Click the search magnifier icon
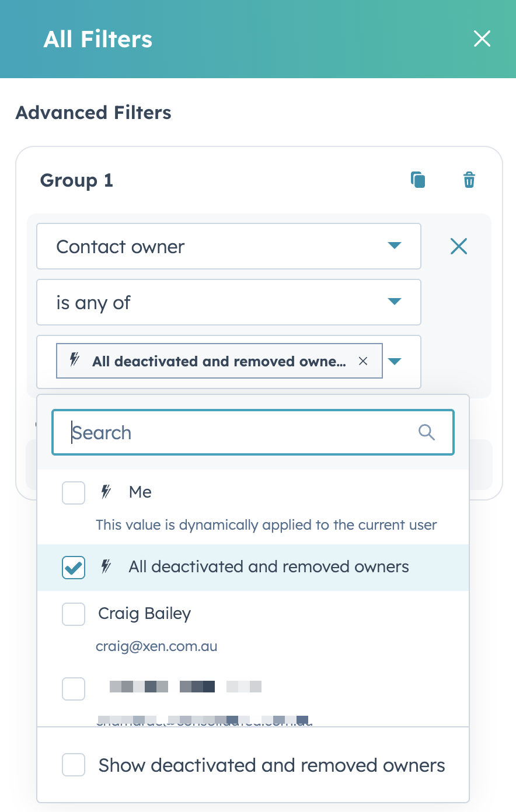Viewport: 516px width, 812px height. [x=427, y=432]
